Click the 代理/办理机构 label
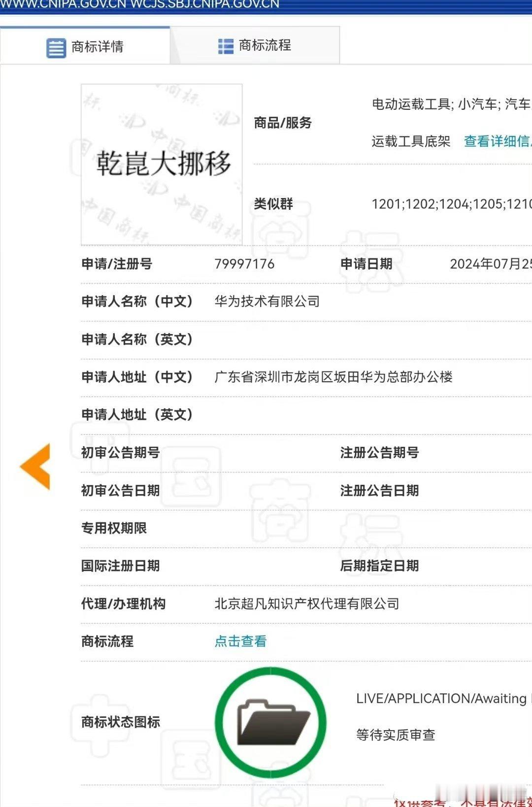The image size is (532, 807). coord(123,604)
